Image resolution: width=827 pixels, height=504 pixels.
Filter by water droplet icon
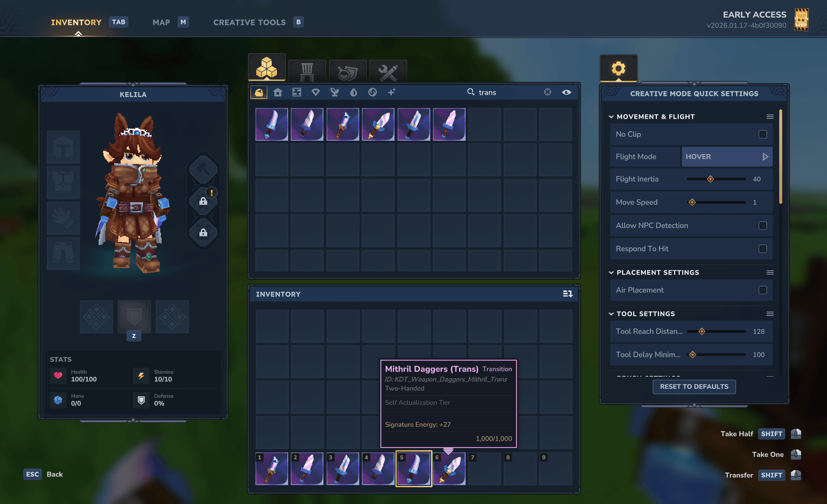click(354, 92)
